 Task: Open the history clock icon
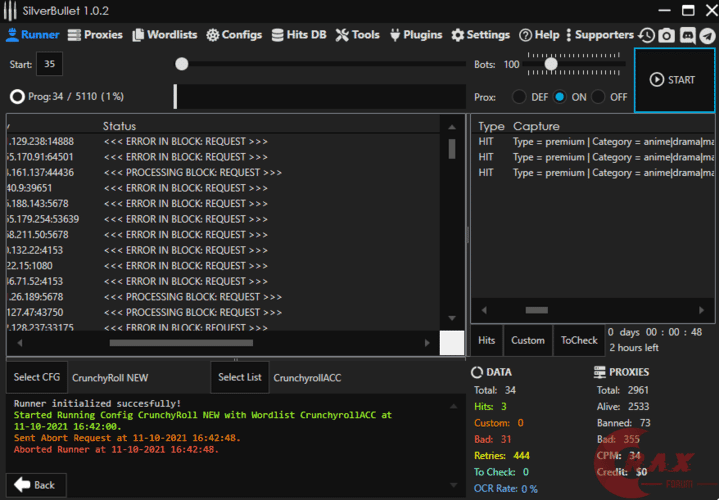click(647, 35)
